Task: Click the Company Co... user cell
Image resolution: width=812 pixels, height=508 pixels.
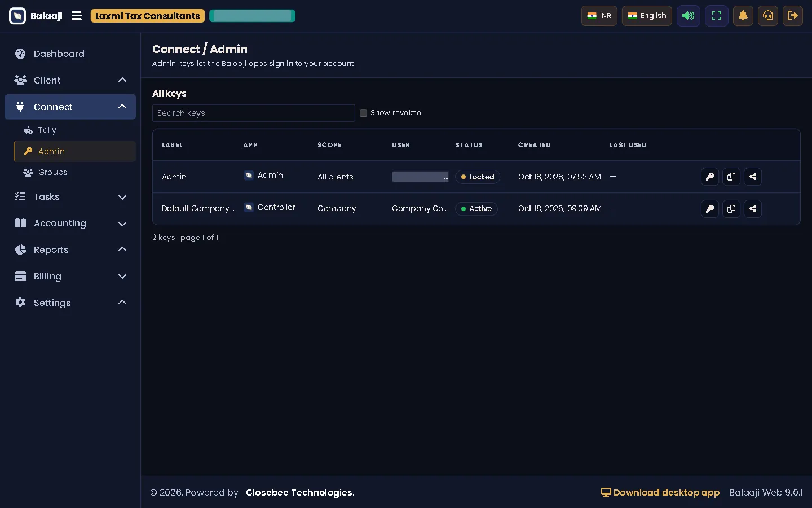Action: pos(420,208)
